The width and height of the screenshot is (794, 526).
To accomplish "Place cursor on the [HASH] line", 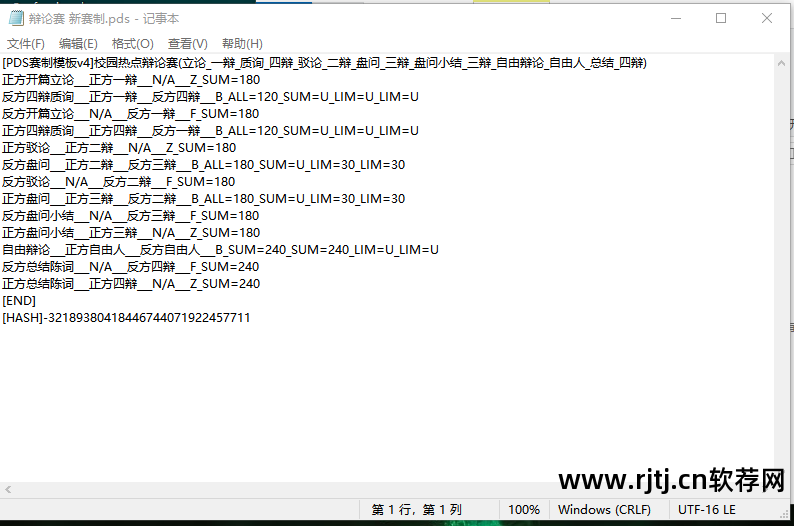I will tap(126, 318).
